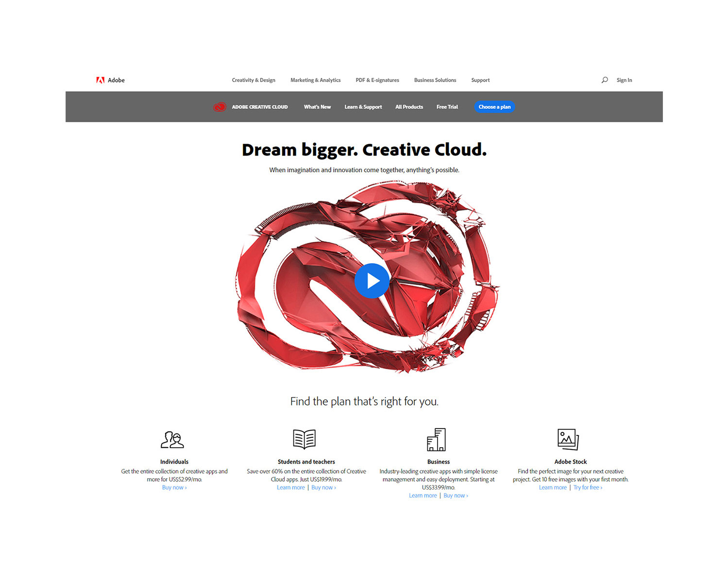The image size is (728, 569).
Task: Click the Business buildings icon
Action: point(436,439)
